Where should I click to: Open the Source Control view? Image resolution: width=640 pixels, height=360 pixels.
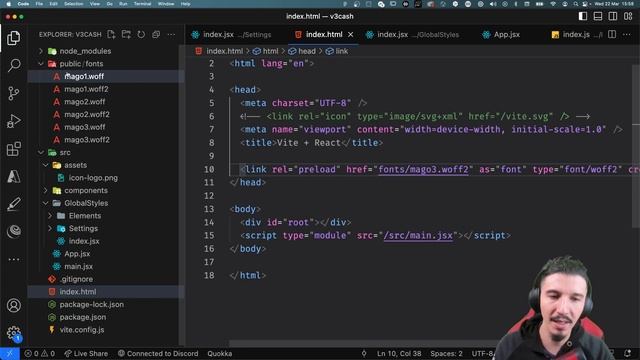coord(13,93)
